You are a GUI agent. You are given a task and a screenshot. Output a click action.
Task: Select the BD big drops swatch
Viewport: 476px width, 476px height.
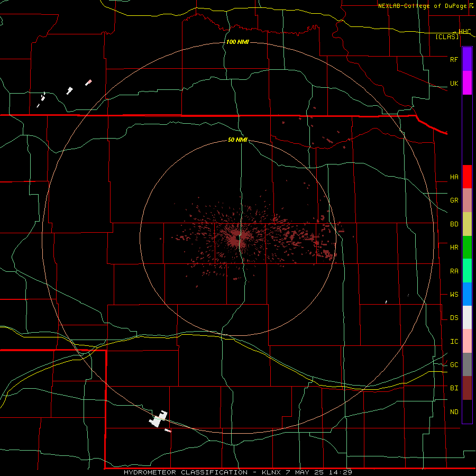coord(467,224)
